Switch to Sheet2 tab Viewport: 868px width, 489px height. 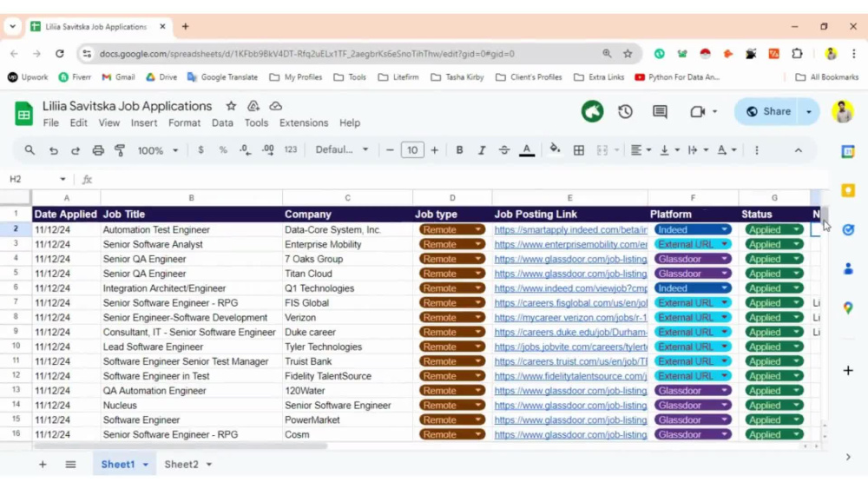pos(181,464)
